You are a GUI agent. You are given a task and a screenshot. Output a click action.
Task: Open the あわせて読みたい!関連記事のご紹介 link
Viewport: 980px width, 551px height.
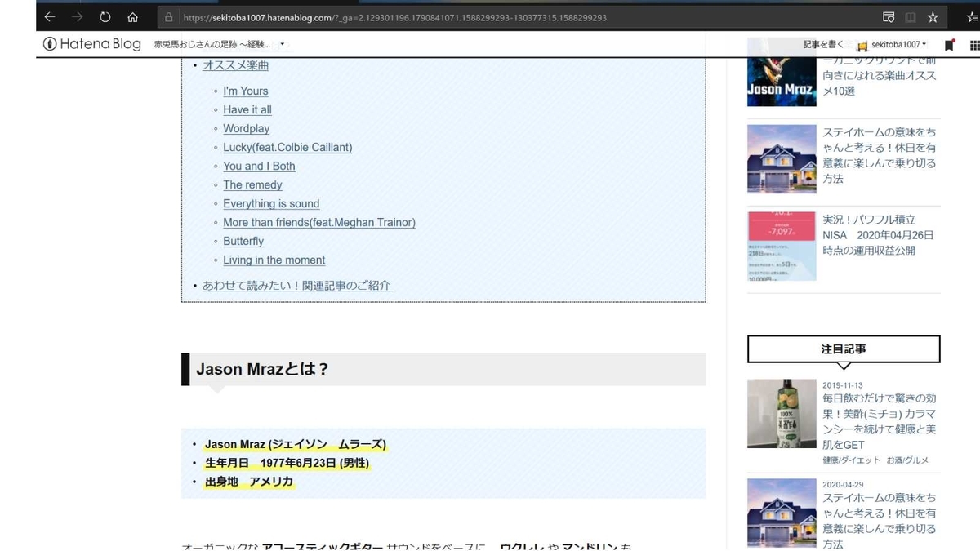pyautogui.click(x=297, y=286)
